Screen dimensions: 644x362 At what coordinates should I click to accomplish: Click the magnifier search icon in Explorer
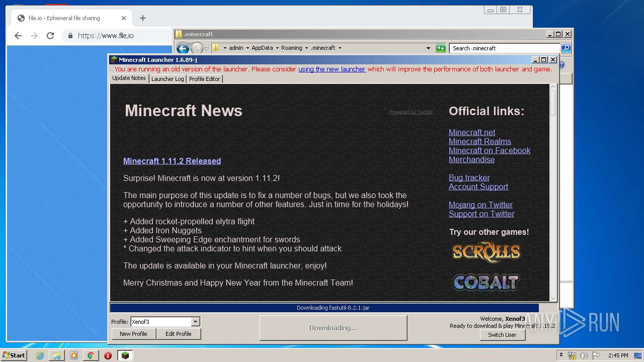(566, 48)
